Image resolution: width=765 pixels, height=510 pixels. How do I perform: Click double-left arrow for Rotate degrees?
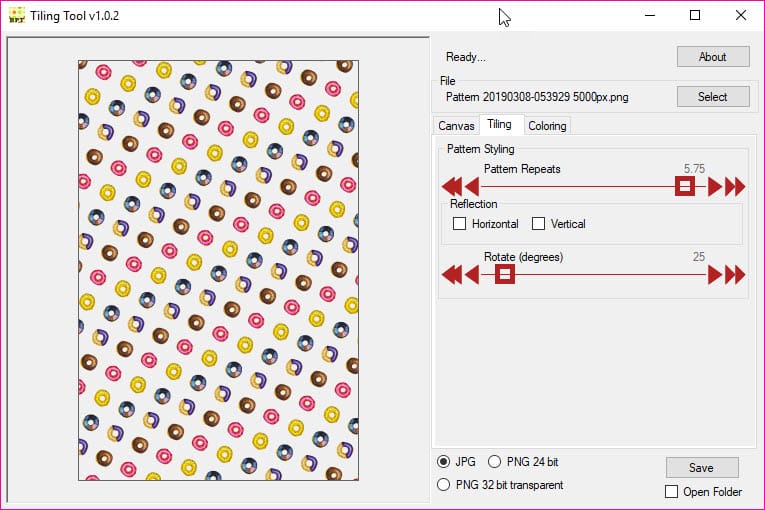[452, 275]
